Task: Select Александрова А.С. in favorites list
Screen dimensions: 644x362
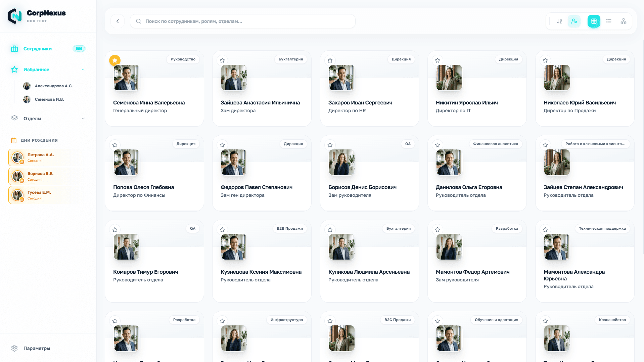Action: [53, 86]
